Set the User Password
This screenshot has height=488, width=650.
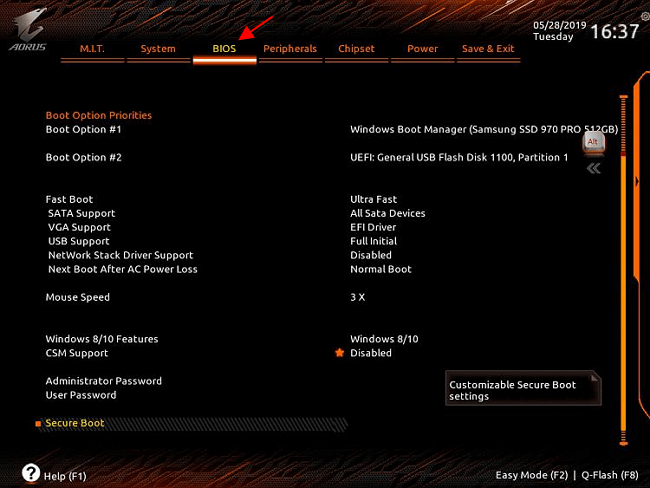(81, 395)
